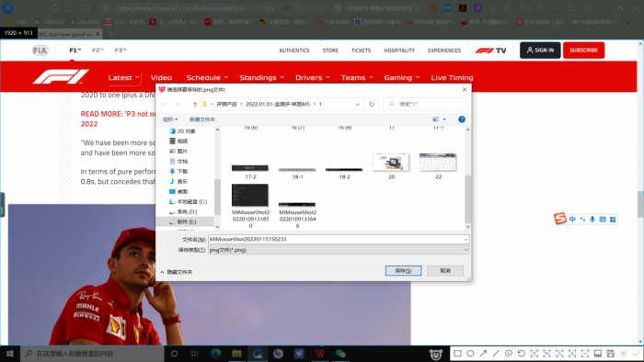Viewport: 644px width, 362px height.
Task: Click the long scrolling screenshot scan icon
Action: [585, 354]
